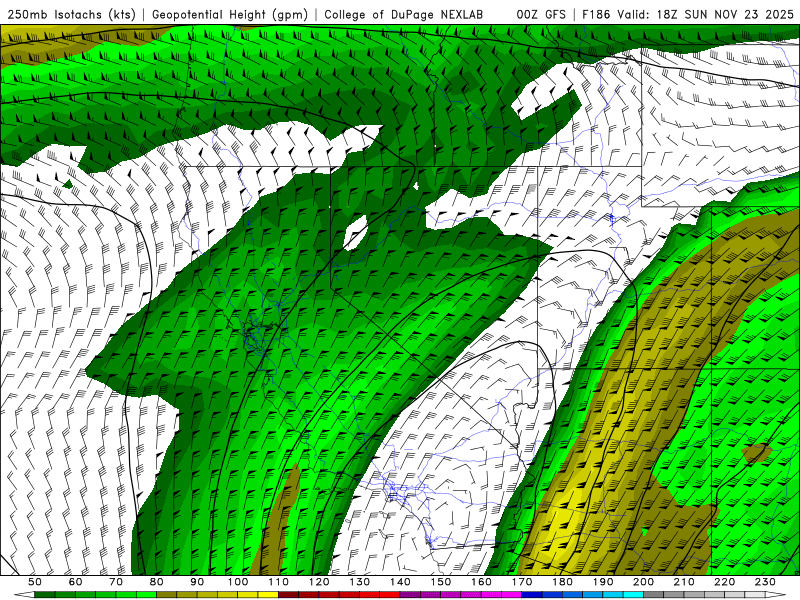Click the '220' colorbar value label

coord(725,582)
